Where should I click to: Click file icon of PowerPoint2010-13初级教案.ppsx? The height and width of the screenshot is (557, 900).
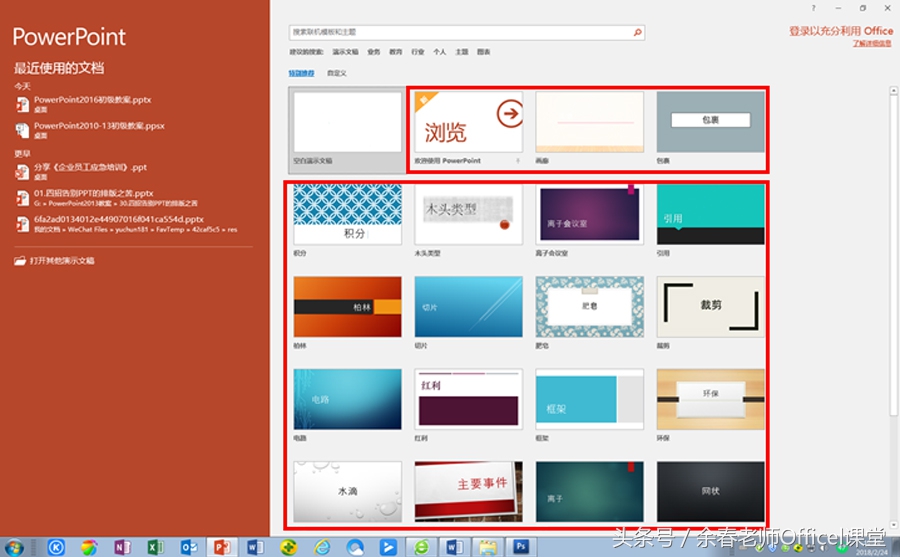[22, 130]
